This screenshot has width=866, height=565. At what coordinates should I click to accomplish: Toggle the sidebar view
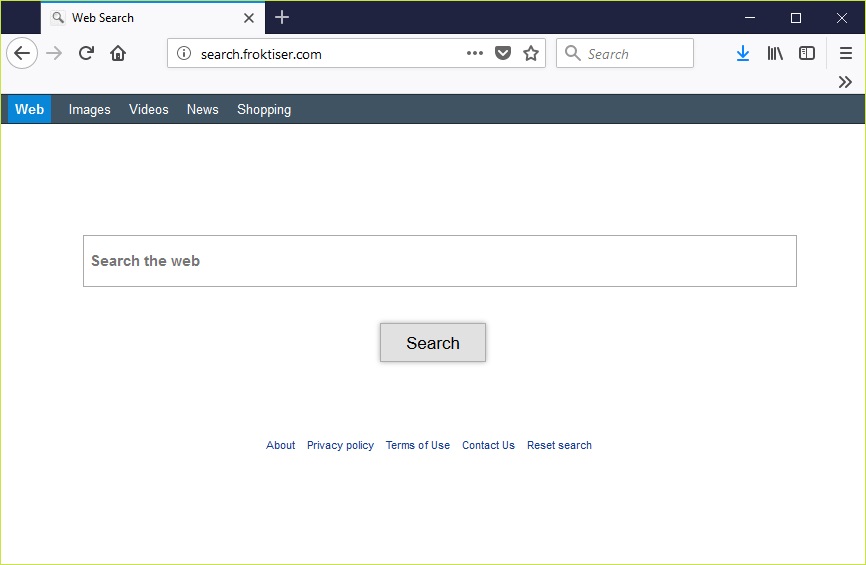click(807, 54)
